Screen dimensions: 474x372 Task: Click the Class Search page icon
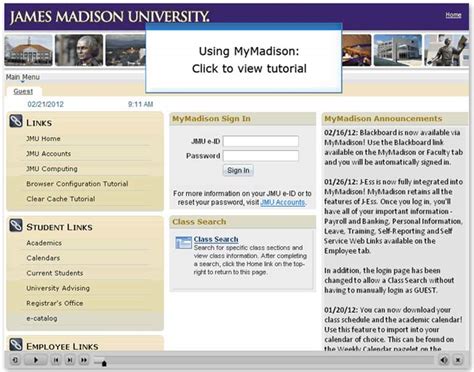pyautogui.click(x=183, y=243)
